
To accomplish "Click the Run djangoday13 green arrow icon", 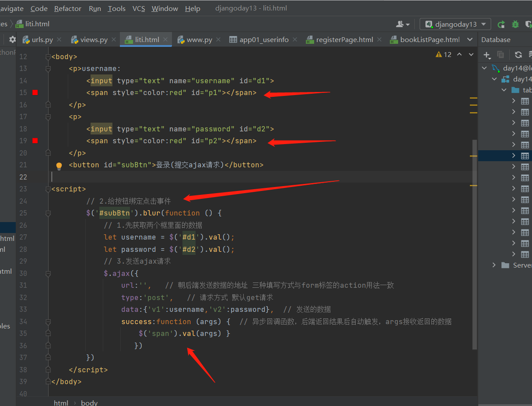I will [501, 24].
